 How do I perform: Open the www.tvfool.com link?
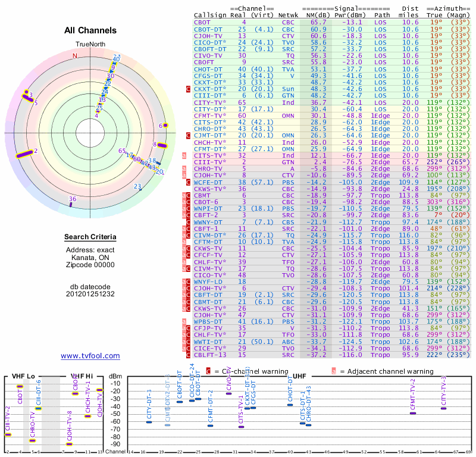pyautogui.click(x=90, y=356)
